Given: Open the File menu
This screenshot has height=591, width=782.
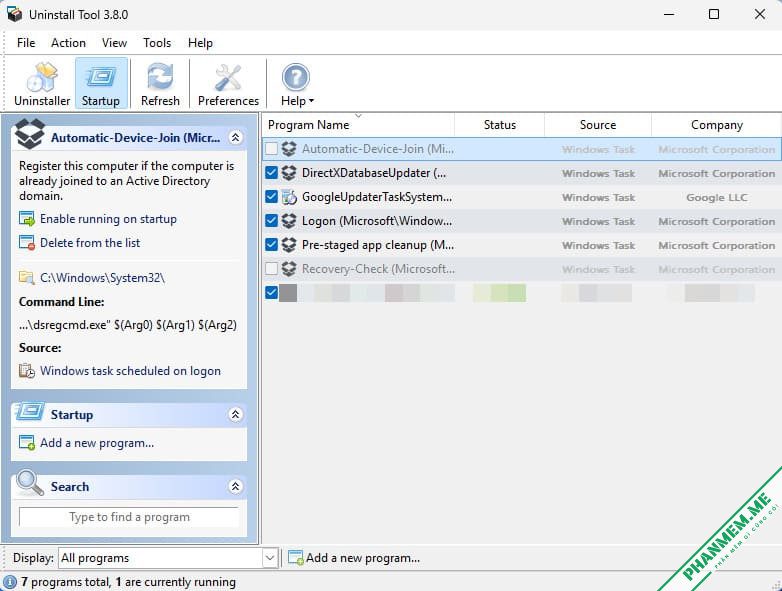Looking at the screenshot, I should (x=26, y=43).
